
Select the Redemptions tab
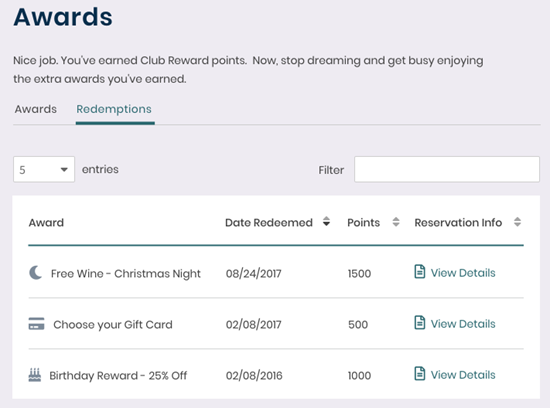(114, 109)
